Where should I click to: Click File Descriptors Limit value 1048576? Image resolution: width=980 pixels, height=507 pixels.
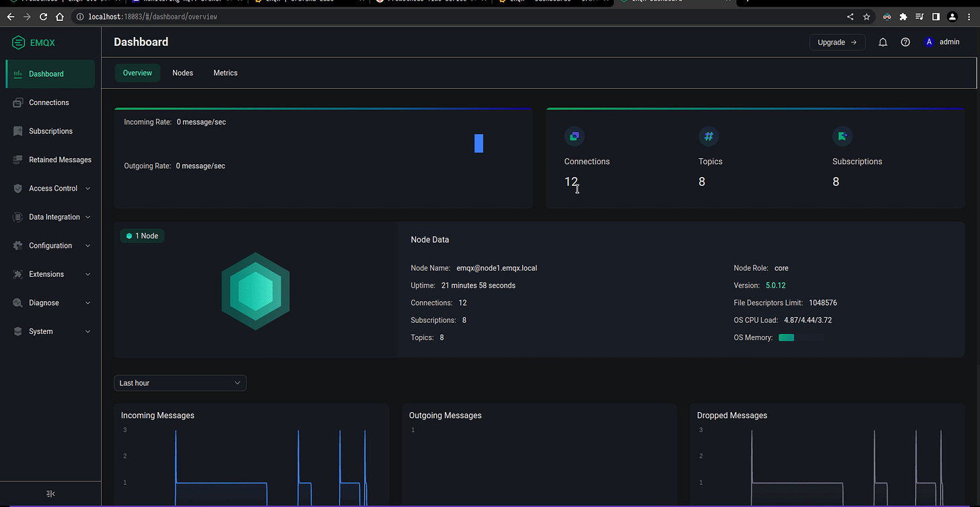(x=823, y=303)
